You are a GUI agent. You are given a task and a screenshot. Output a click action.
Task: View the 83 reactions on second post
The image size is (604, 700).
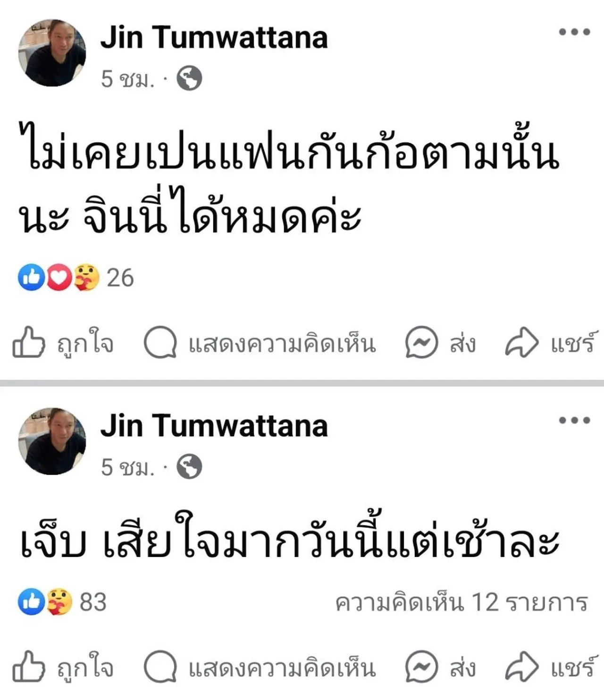(62, 602)
